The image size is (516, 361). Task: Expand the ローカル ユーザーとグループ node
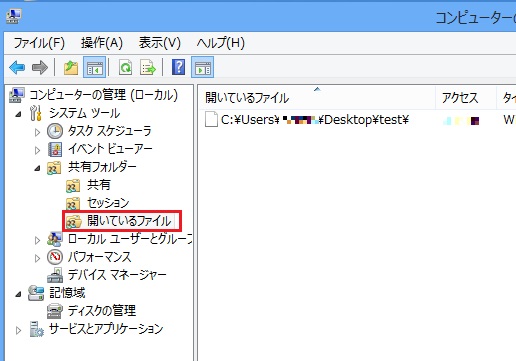coord(37,240)
